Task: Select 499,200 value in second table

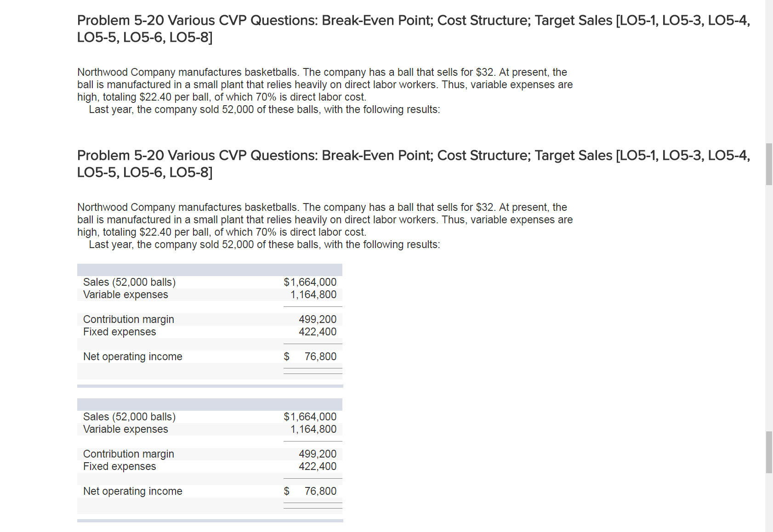Action: [318, 454]
